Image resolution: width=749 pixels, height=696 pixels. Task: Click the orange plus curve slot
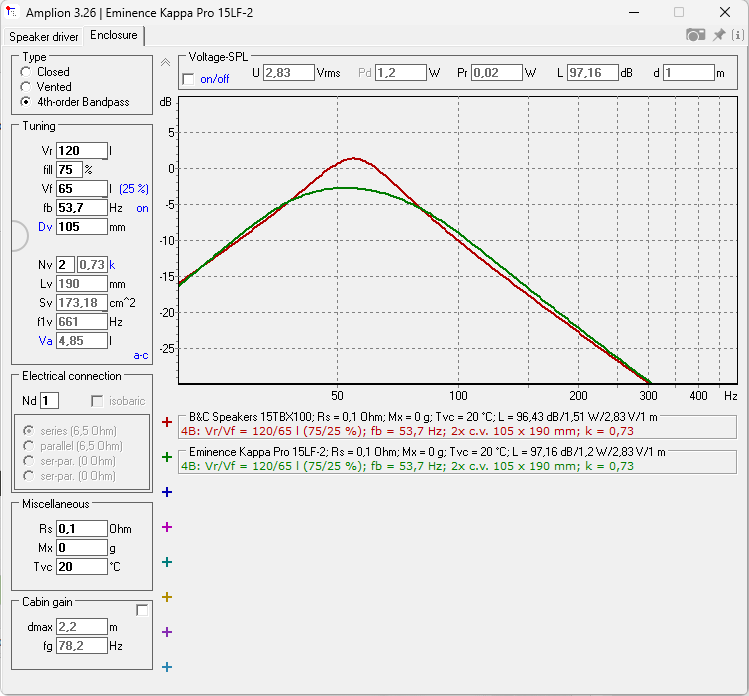(x=167, y=597)
